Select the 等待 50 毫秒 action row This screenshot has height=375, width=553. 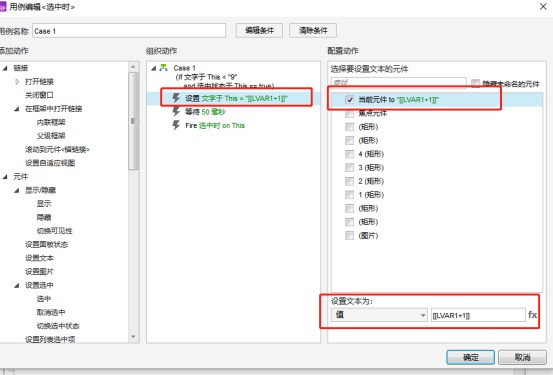pos(233,112)
